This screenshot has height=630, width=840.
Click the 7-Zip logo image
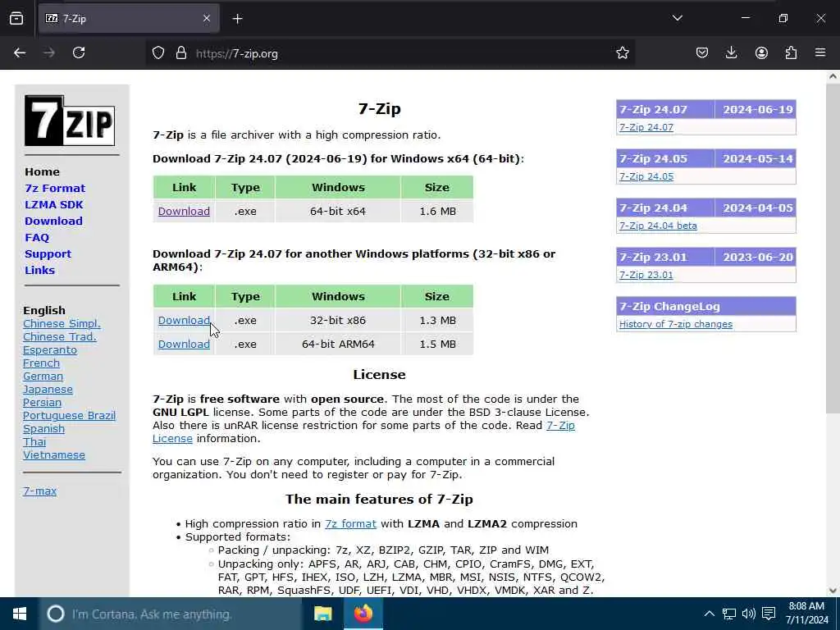(70, 121)
